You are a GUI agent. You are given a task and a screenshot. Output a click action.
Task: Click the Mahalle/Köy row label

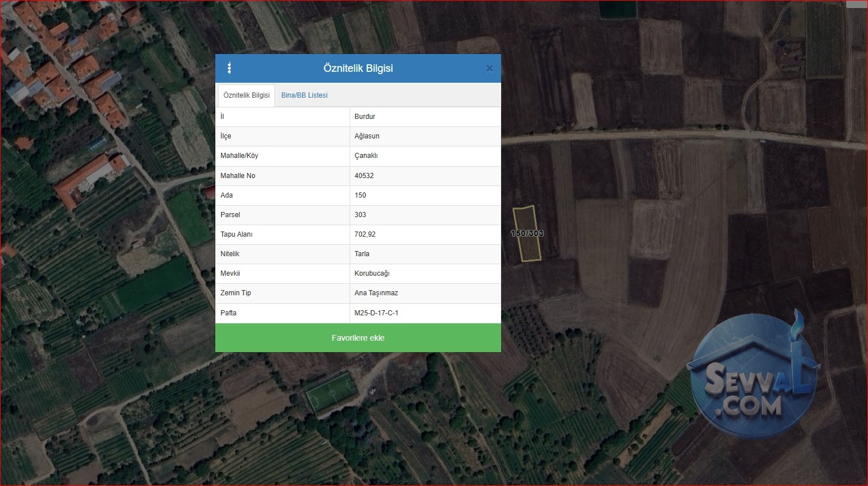pos(239,156)
